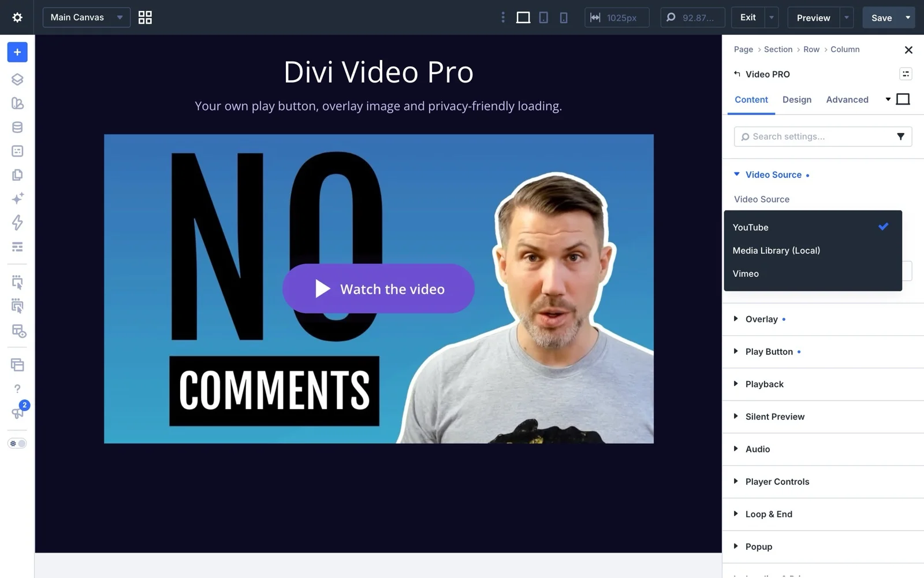Click the back arrow beside Video PRO

click(737, 74)
